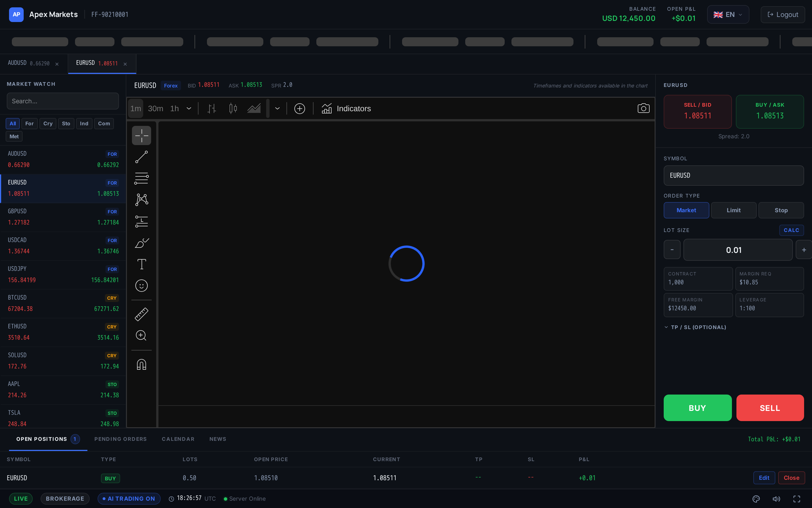
Task: Select the trend line drawing tool
Action: click(141, 157)
